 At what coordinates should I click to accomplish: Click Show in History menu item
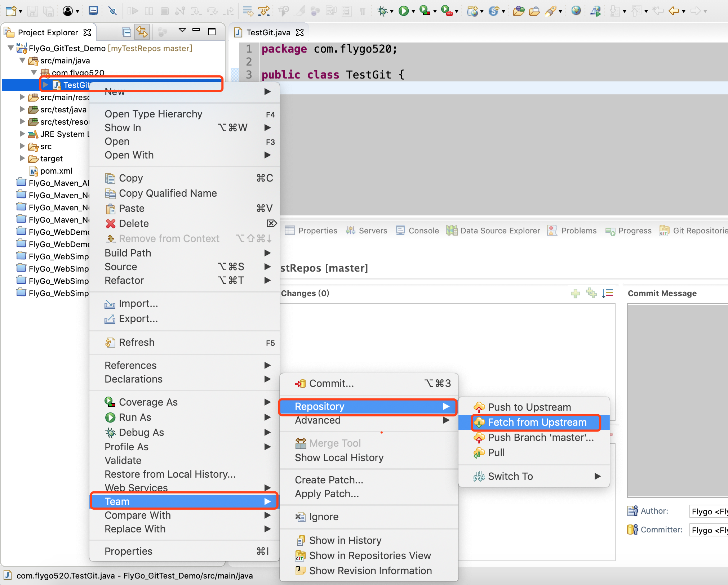click(x=345, y=540)
